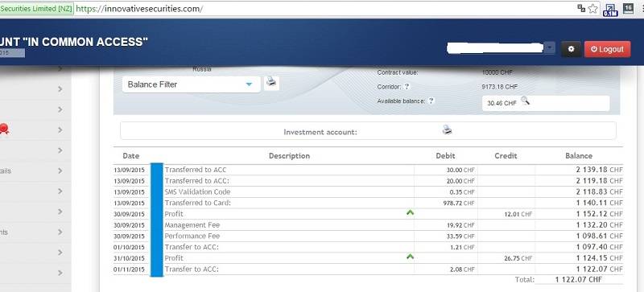The image size is (644, 292).
Task: Click Transfer to ACC on 01/10/2015
Action: click(x=192, y=247)
